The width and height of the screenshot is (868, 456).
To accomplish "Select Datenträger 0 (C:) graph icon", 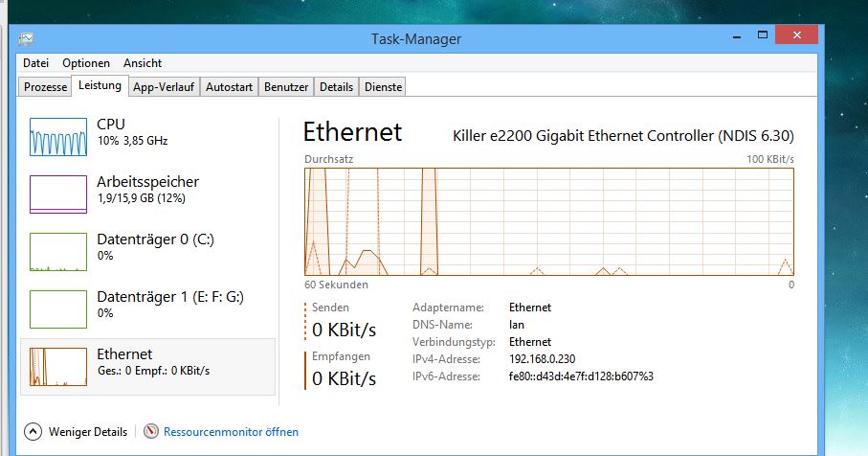I will [57, 252].
